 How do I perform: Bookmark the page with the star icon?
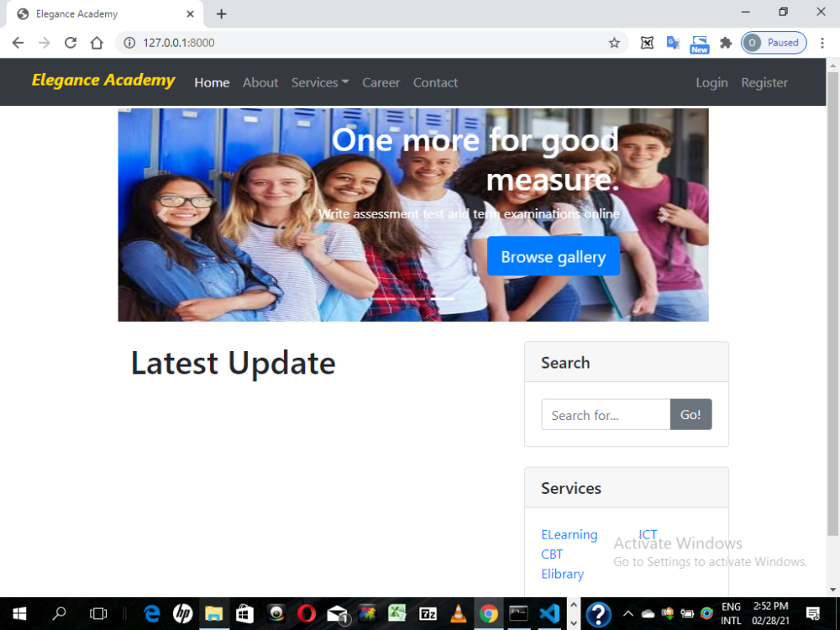pyautogui.click(x=615, y=42)
